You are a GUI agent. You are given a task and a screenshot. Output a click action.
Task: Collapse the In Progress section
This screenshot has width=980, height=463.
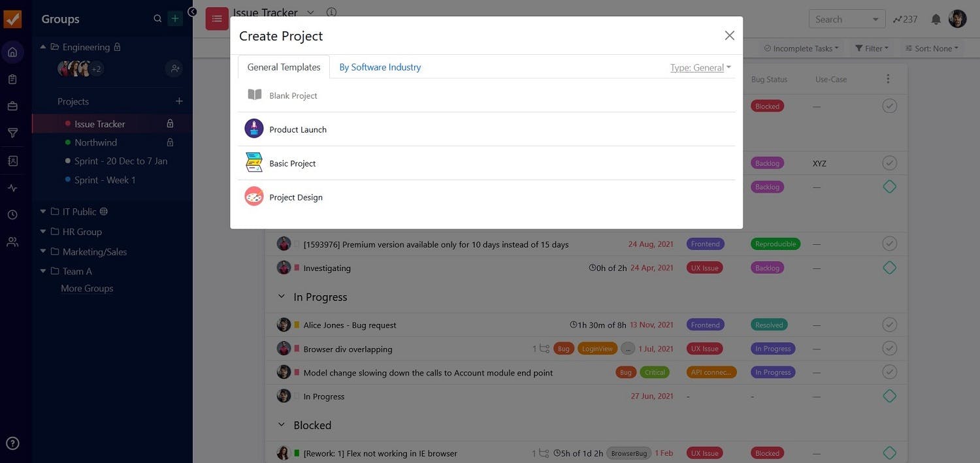pyautogui.click(x=281, y=296)
